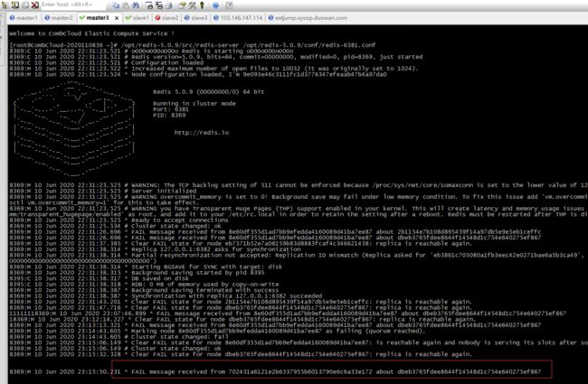
Task: Click the Find binoculars icon
Action: (x=136, y=5)
